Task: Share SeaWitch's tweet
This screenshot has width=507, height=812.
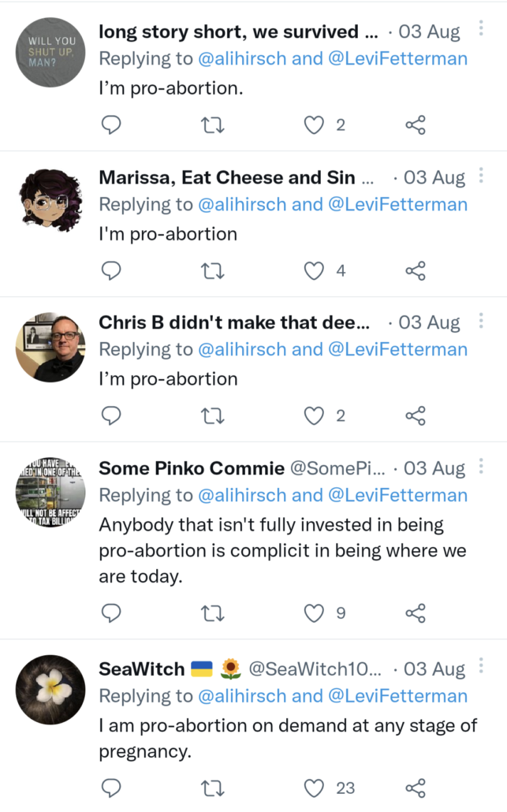Action: [416, 788]
